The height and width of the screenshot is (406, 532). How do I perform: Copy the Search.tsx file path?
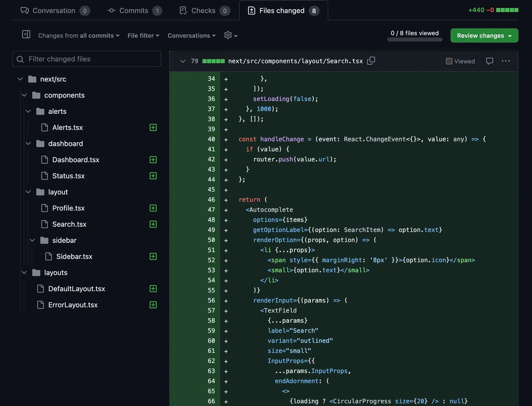[x=371, y=61]
